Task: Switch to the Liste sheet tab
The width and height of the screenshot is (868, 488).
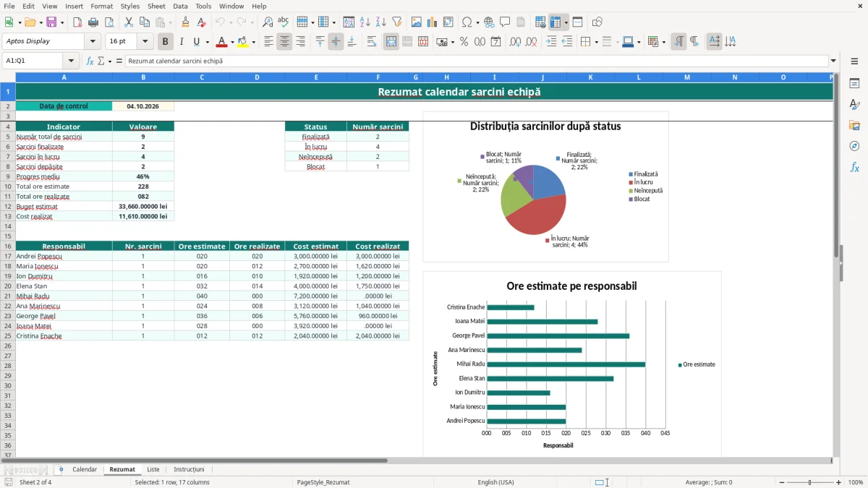Action: (x=153, y=470)
